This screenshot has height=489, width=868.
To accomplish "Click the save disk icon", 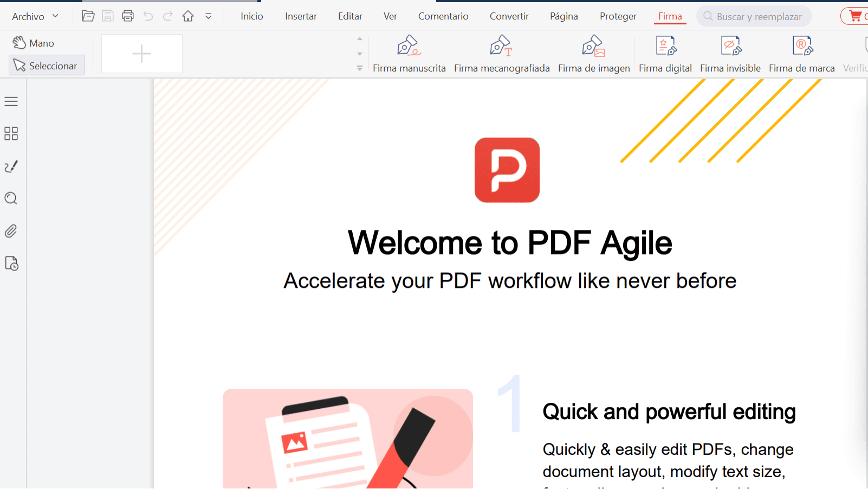I will (x=108, y=16).
